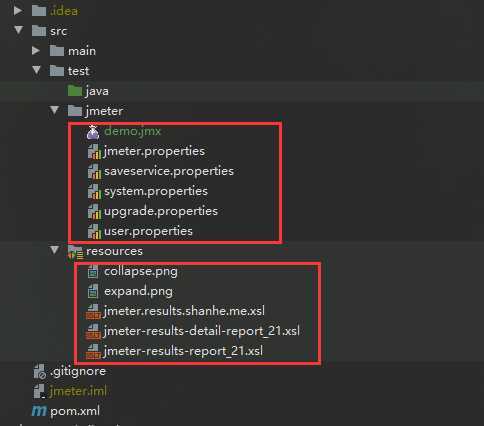The image size is (484, 426).
Task: Select the src folder name
Action: pyautogui.click(x=58, y=31)
